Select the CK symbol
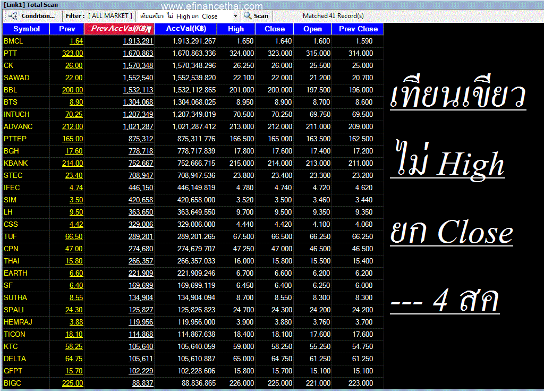This screenshot has height=392, width=544. [x=8, y=65]
